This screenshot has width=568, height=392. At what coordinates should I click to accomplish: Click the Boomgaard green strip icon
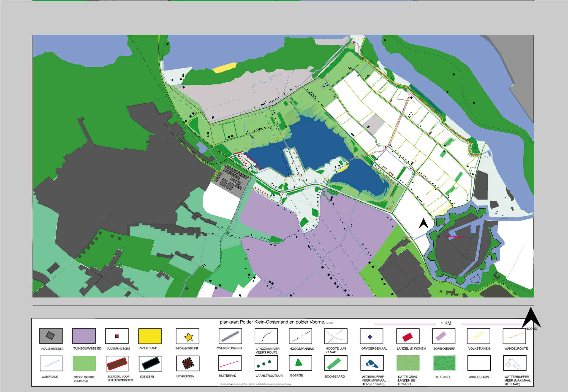pyautogui.click(x=334, y=364)
